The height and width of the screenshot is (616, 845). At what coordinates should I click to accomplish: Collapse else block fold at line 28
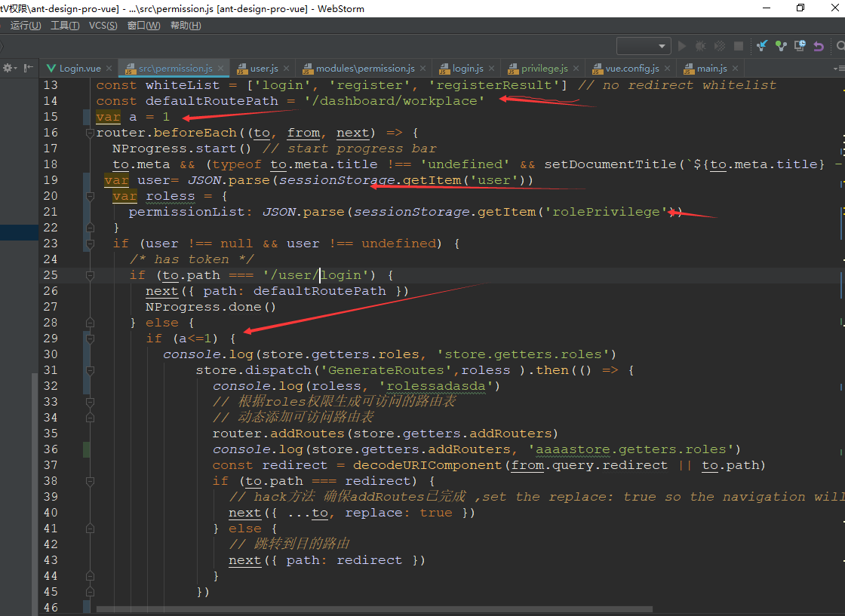[x=90, y=323]
